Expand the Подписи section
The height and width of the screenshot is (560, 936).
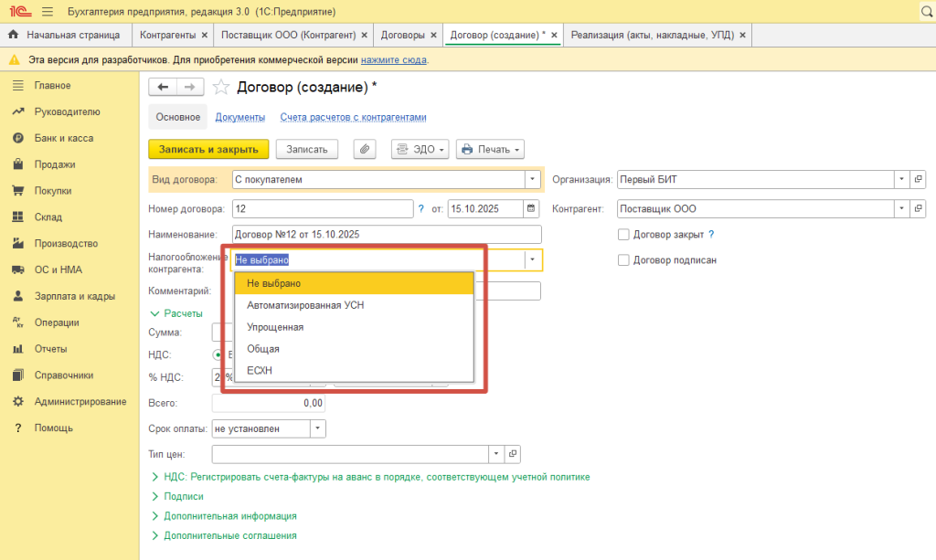point(183,497)
